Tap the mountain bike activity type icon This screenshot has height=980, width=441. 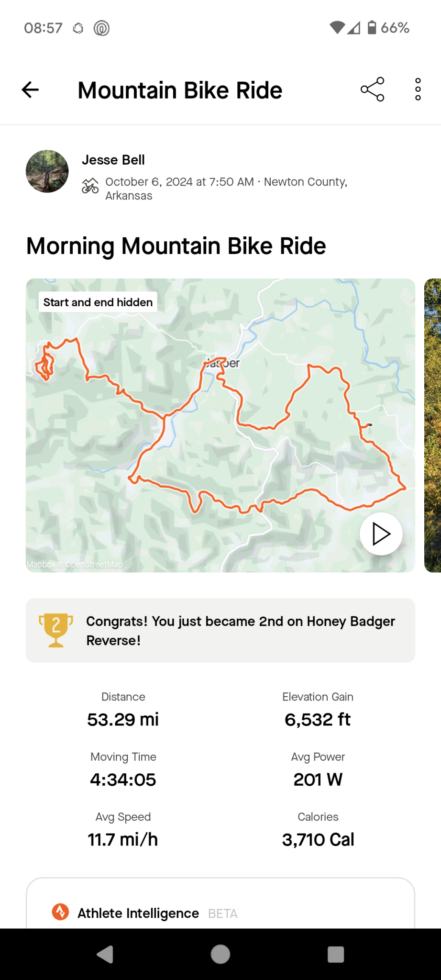(x=90, y=186)
